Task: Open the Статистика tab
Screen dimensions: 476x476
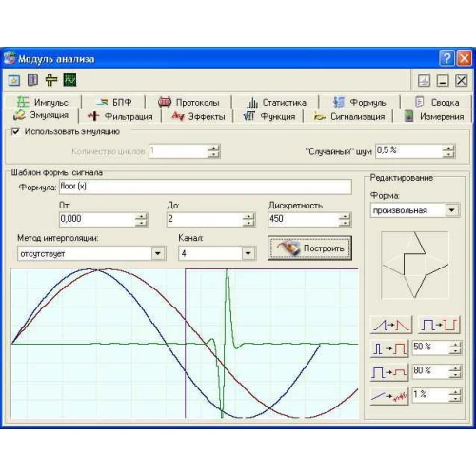Action: pyautogui.click(x=276, y=102)
